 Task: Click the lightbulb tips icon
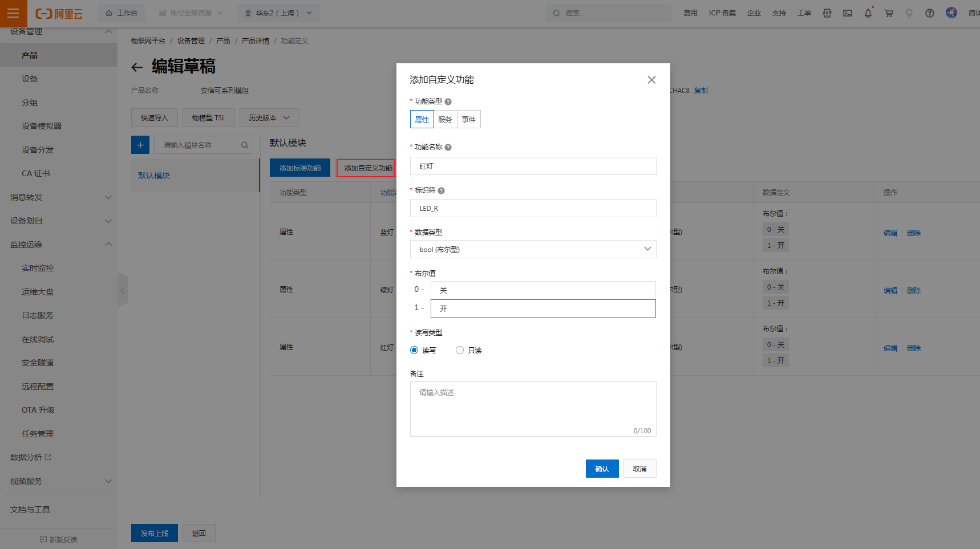point(909,13)
